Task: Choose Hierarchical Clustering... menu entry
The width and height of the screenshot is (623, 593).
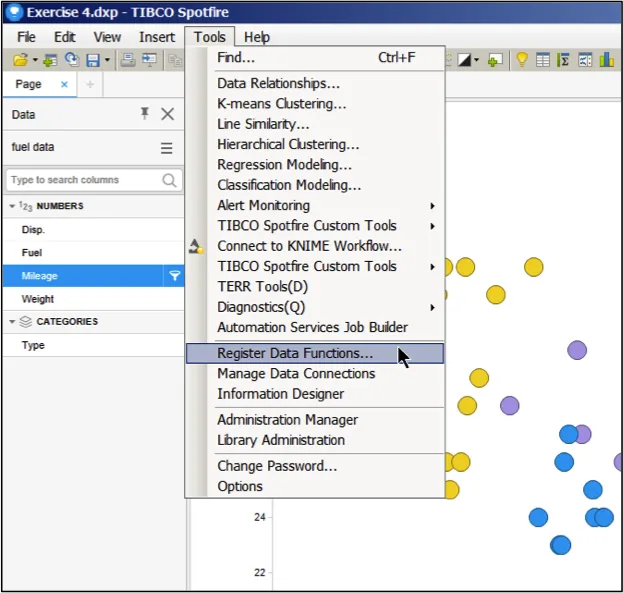Action: (x=315, y=144)
